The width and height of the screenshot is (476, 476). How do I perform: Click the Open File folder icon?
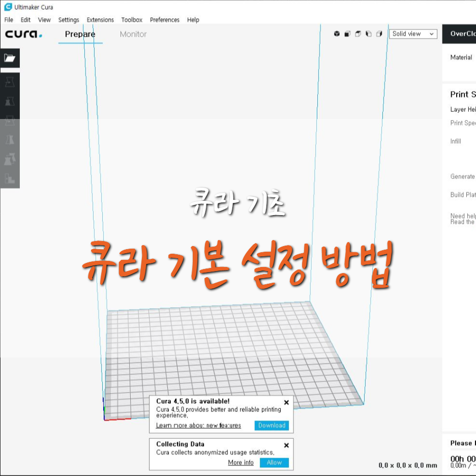[10, 58]
